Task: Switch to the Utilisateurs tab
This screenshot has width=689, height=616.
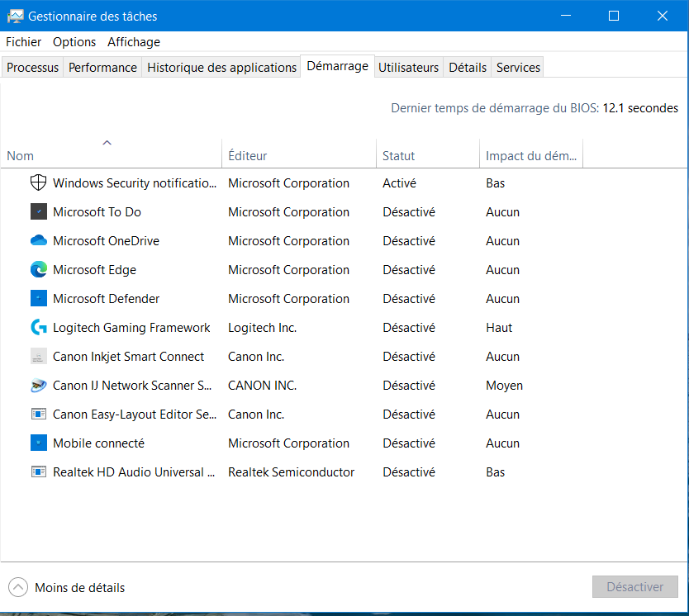Action: (x=409, y=67)
